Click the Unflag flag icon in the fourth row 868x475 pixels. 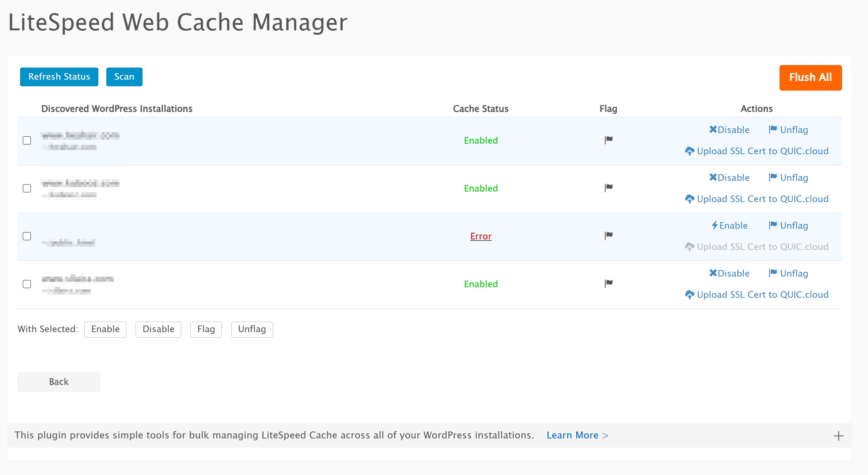[773, 273]
